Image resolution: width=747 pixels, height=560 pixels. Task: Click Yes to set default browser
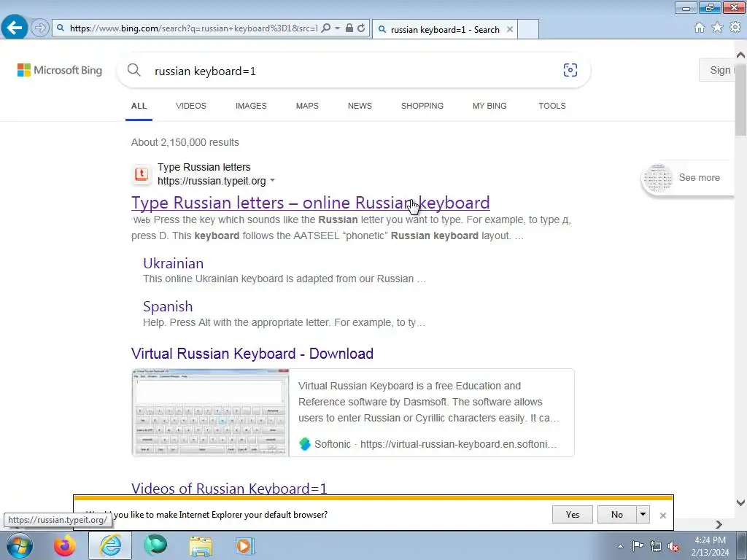(x=573, y=514)
